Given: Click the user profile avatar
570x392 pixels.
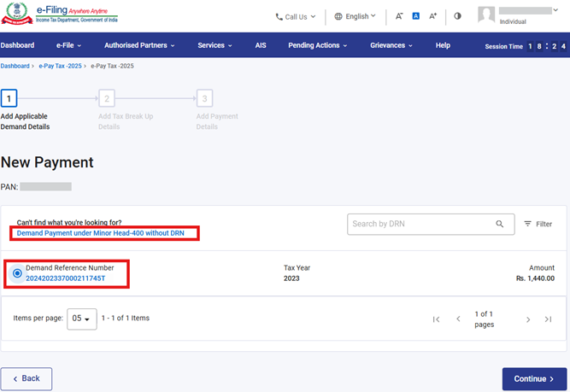Looking at the screenshot, I should tap(486, 15).
